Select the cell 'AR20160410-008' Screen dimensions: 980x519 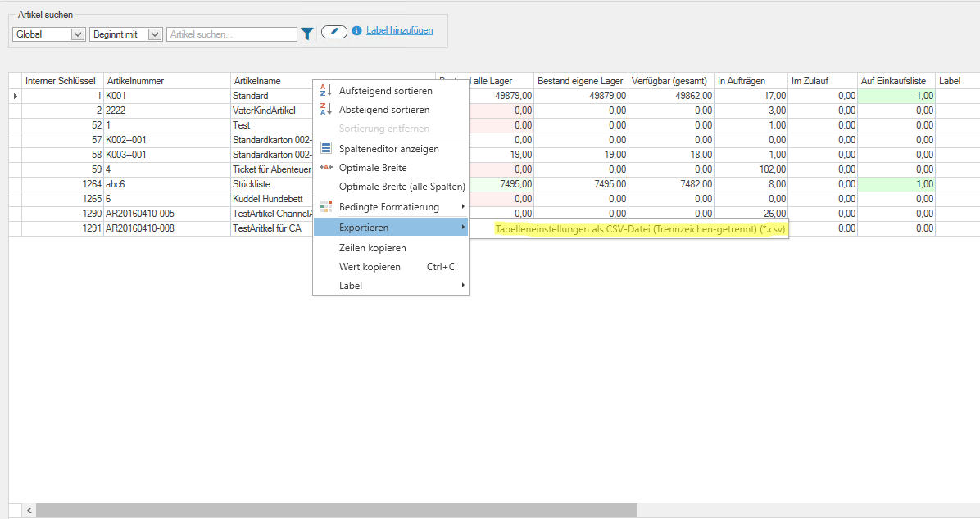(167, 228)
